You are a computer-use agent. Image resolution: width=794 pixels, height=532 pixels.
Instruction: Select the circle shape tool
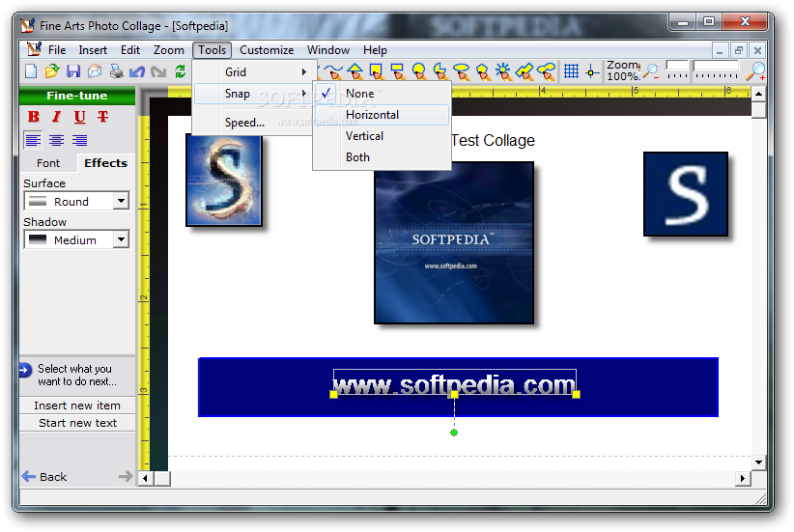pyautogui.click(x=419, y=71)
